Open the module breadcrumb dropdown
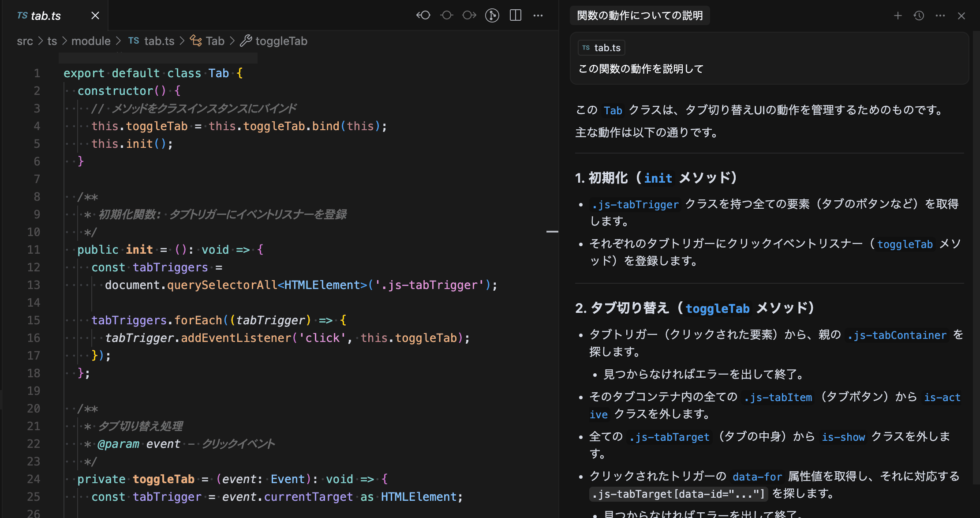 click(x=91, y=41)
